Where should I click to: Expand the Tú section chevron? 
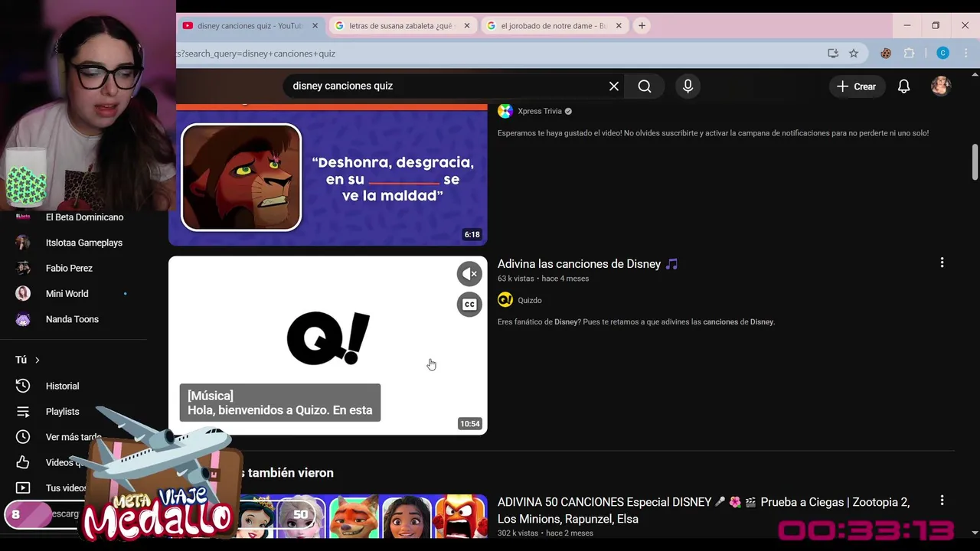pyautogui.click(x=37, y=360)
